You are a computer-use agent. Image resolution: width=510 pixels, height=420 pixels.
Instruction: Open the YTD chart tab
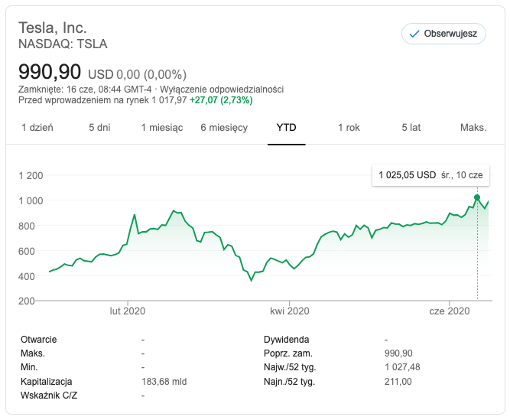tap(286, 128)
